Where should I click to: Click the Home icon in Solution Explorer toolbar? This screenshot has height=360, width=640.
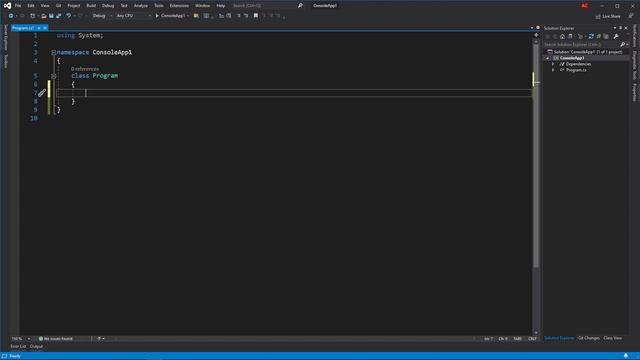click(562, 37)
